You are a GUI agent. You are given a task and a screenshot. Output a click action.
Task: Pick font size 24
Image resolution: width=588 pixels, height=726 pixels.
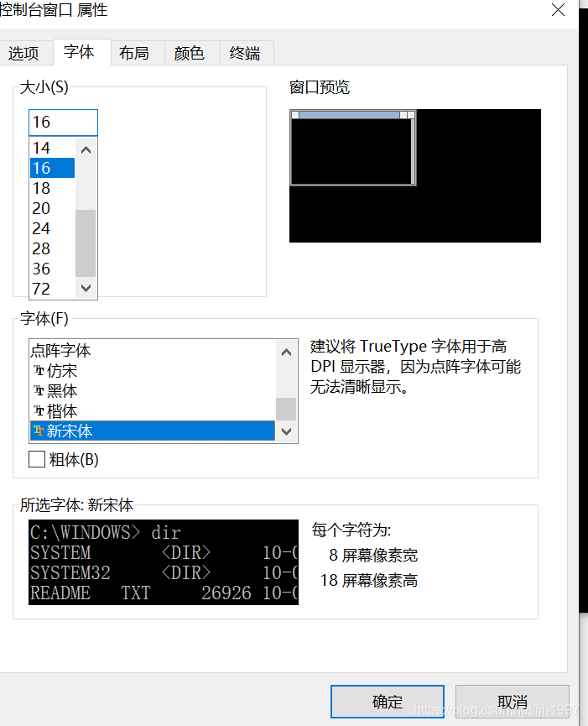tap(52, 228)
